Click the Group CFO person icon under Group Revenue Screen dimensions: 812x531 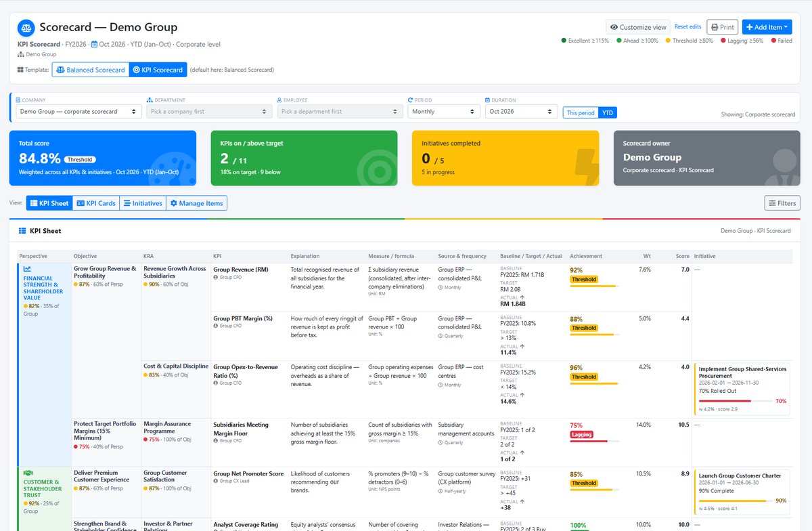click(216, 277)
